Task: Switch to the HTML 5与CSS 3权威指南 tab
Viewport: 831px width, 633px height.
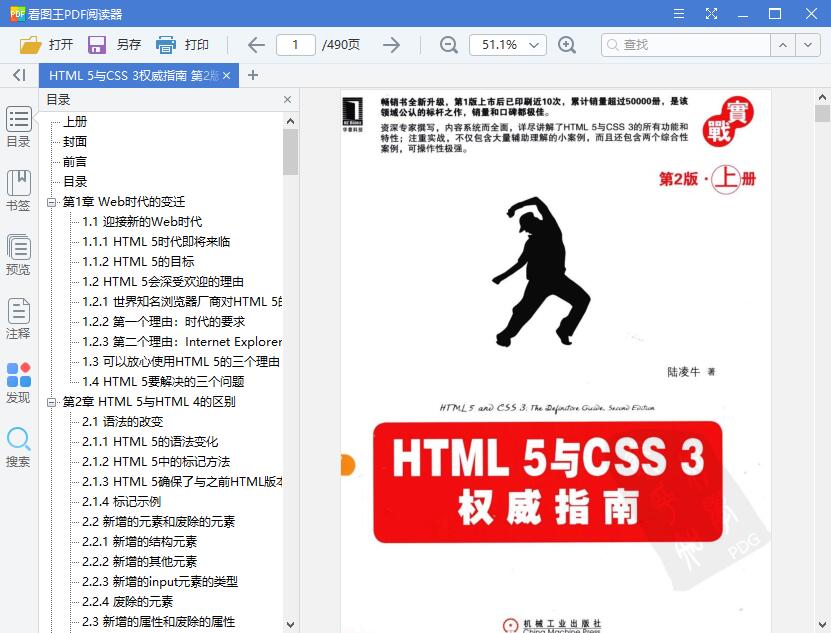Action: tap(134, 75)
